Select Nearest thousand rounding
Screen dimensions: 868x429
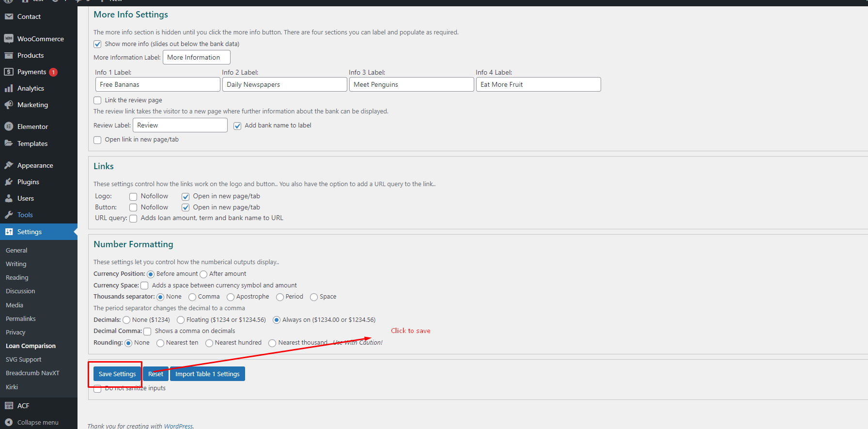point(272,343)
